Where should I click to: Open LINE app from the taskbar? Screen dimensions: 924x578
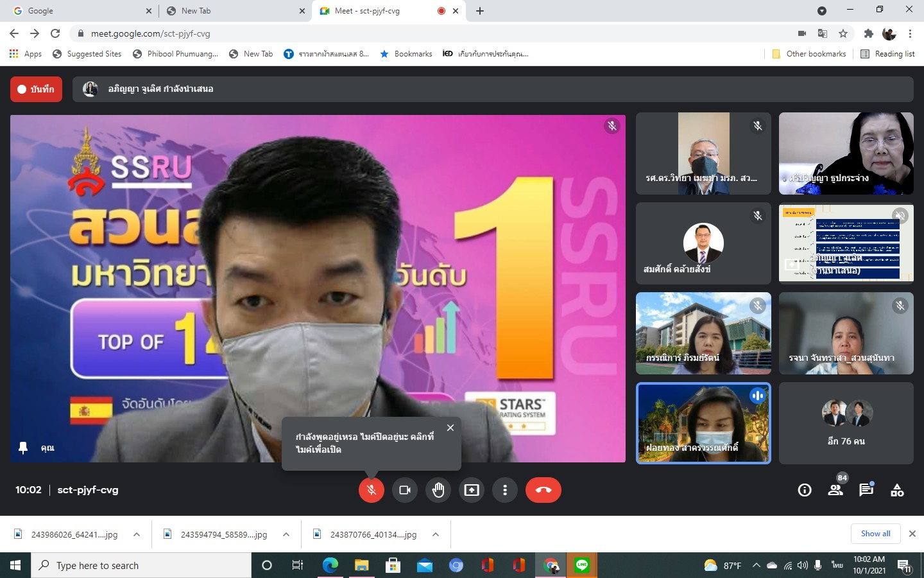[582, 565]
